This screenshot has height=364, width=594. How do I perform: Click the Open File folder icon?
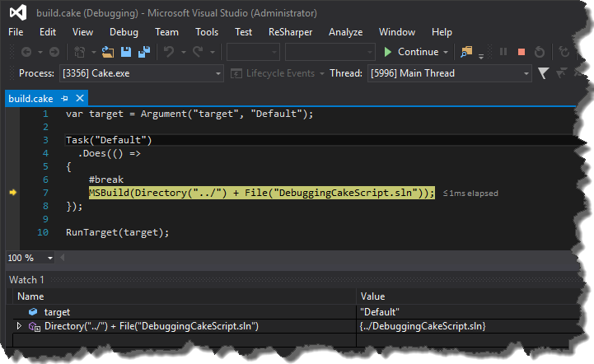coord(108,52)
